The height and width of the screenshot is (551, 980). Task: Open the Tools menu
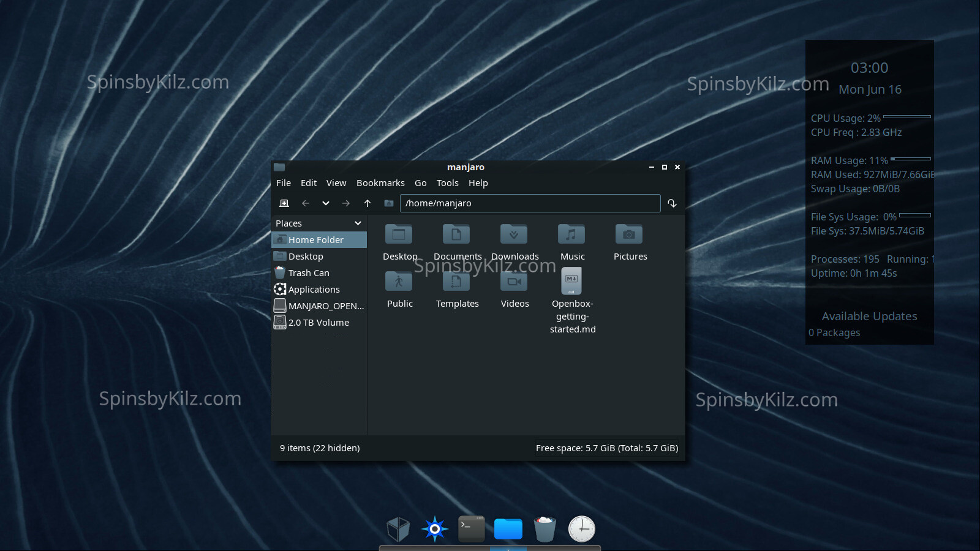point(448,183)
